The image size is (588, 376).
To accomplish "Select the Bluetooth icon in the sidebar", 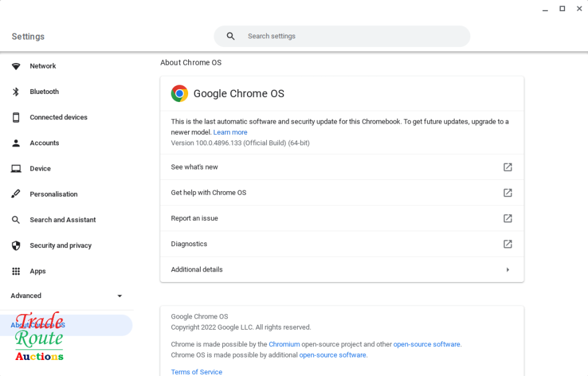I will click(x=15, y=92).
